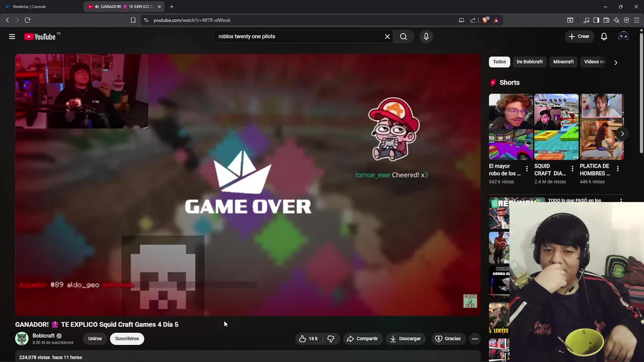This screenshot has height=362, width=644.
Task: Click the Unirse membership button
Action: coord(95,338)
